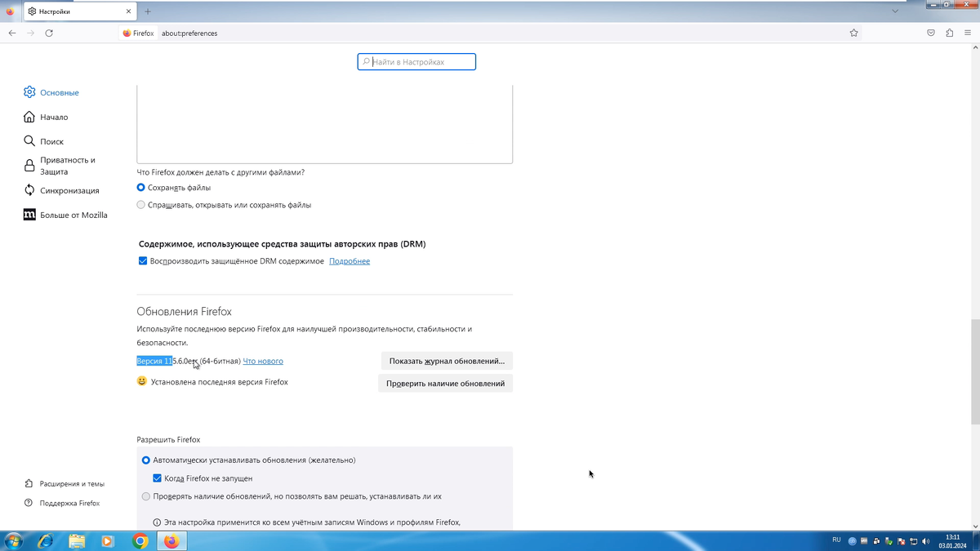The height and width of the screenshot is (551, 980).
Task: Open the Синхронизация settings category
Action: [x=61, y=190]
